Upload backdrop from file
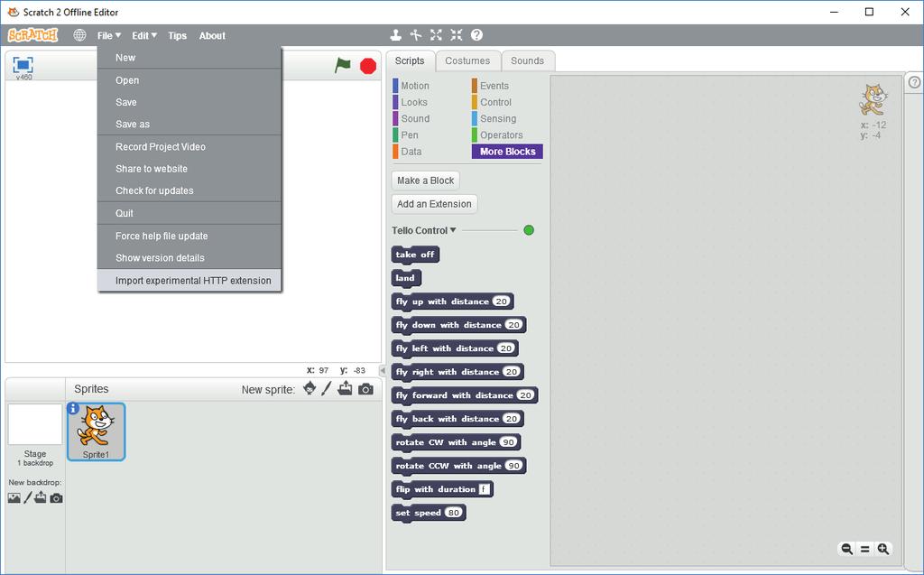This screenshot has width=924, height=575. click(x=40, y=497)
